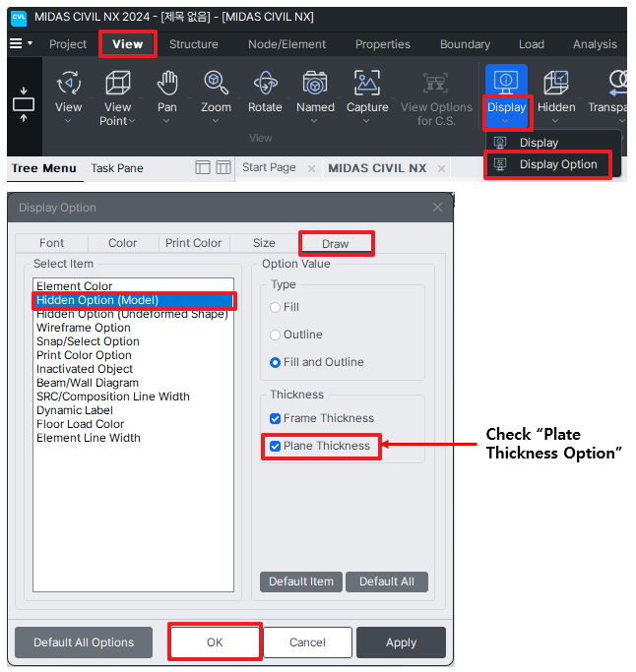Select the Pan hand tool
Screen dimensions: 636x672
pos(166,83)
